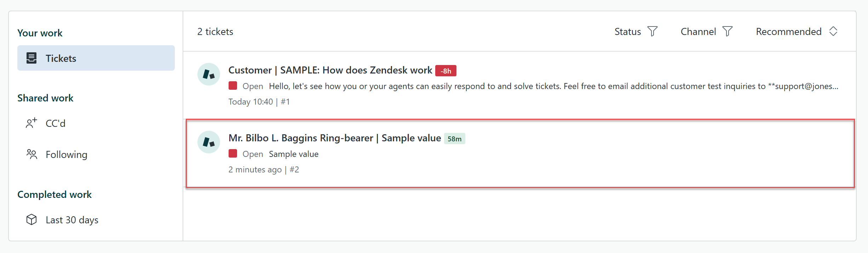Click red Open status square on SAMPLE ticket
868x253 pixels.
coord(233,86)
